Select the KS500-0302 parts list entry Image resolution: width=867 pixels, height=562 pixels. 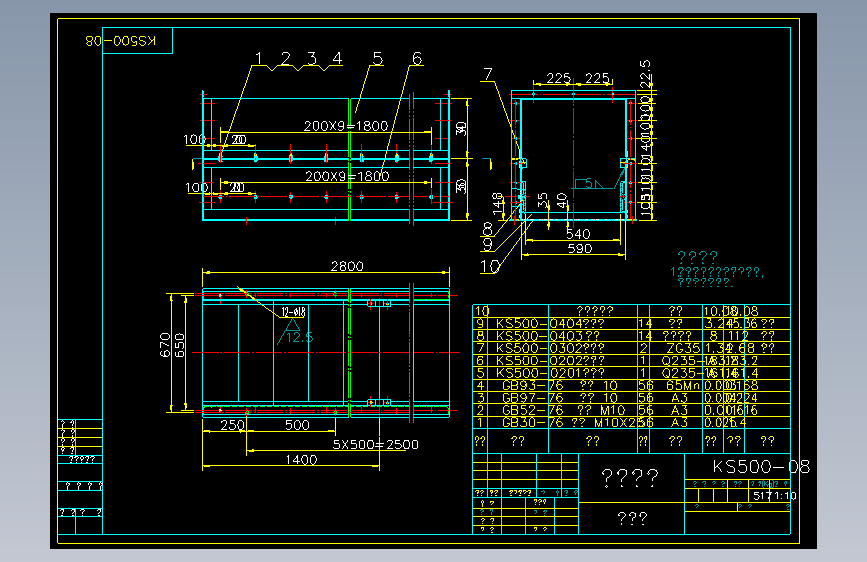(x=550, y=348)
